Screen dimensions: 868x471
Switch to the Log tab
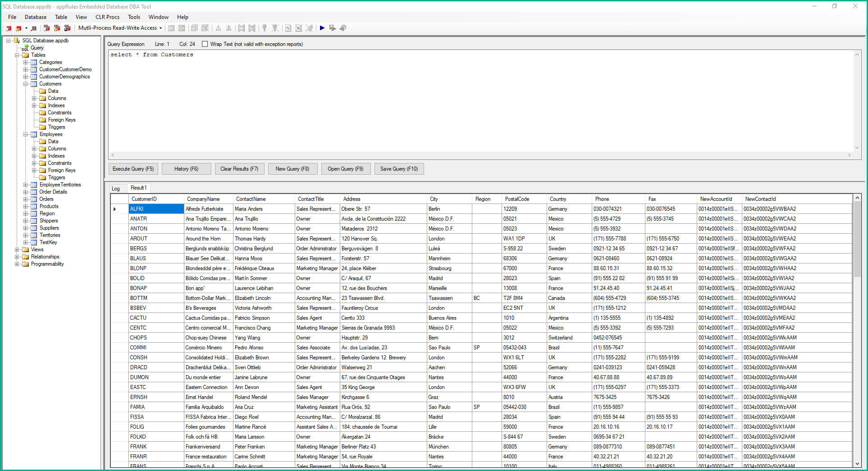pyautogui.click(x=116, y=188)
